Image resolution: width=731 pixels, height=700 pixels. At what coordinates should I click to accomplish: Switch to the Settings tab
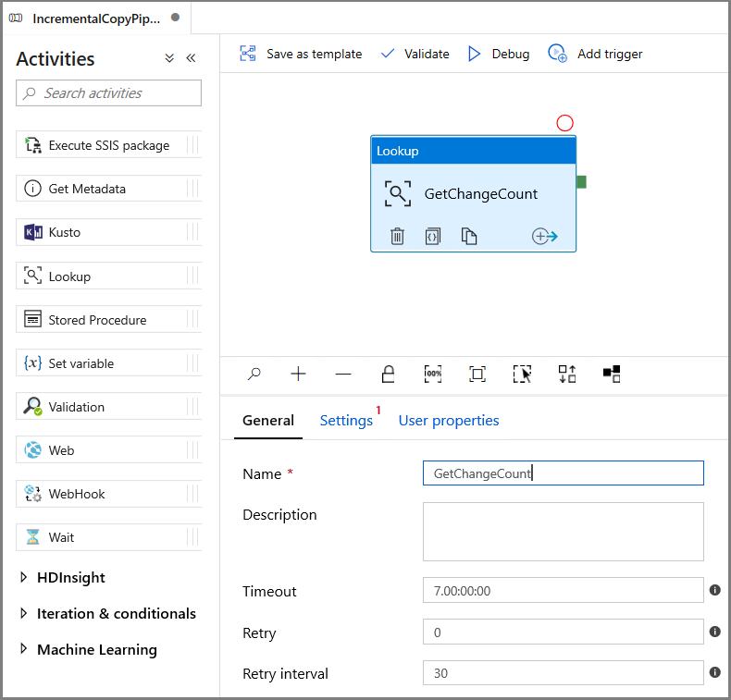(346, 421)
